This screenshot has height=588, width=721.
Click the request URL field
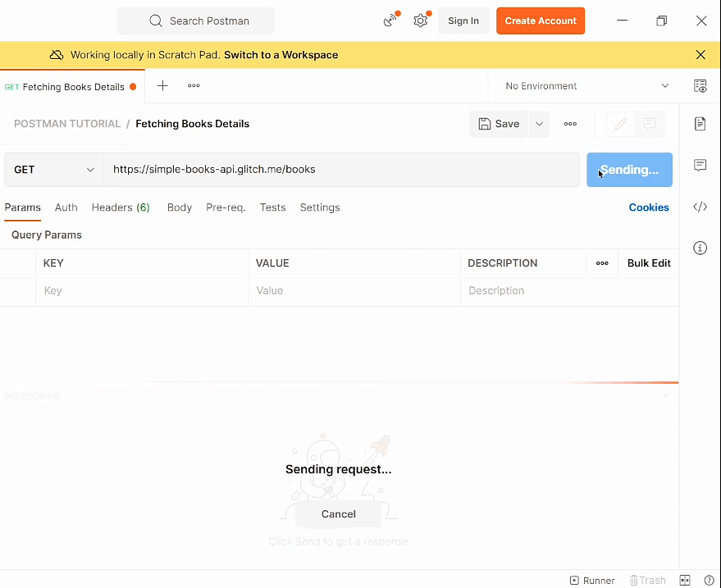[341, 170]
